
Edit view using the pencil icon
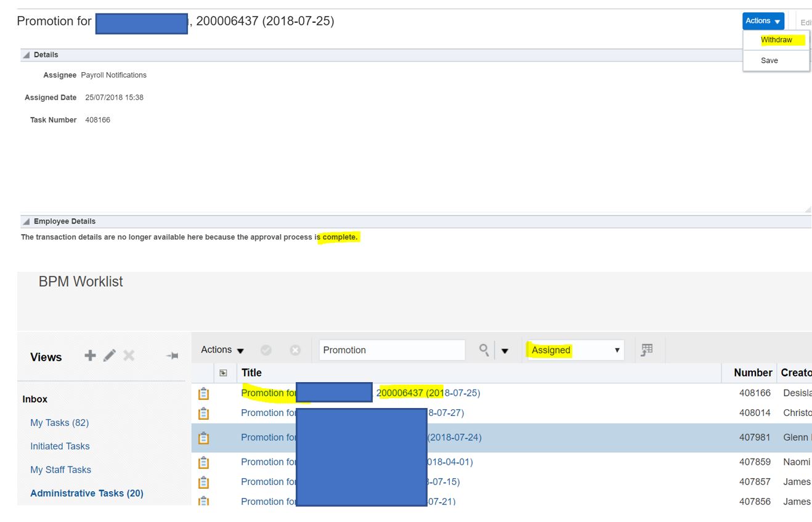pos(110,356)
